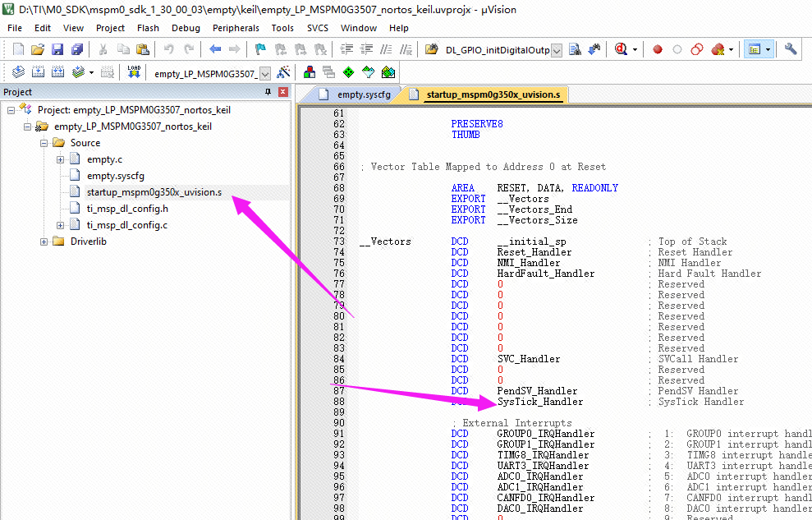The image size is (812, 520).
Task: Open the kill breakpoints dropdown arrow
Action: click(731, 50)
